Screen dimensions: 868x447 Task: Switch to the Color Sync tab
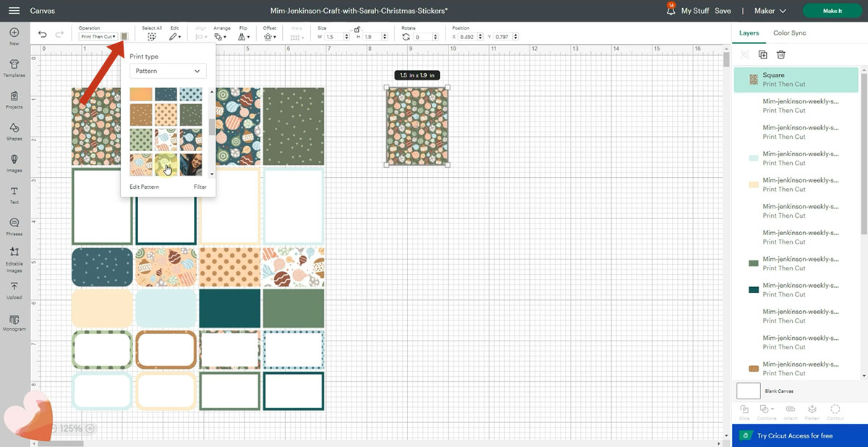pyautogui.click(x=789, y=33)
